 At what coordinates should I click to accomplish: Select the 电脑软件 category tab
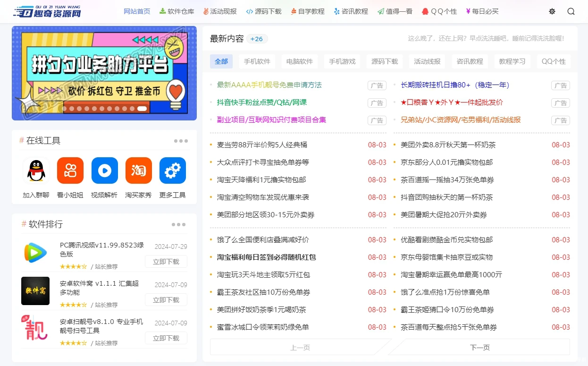click(300, 61)
